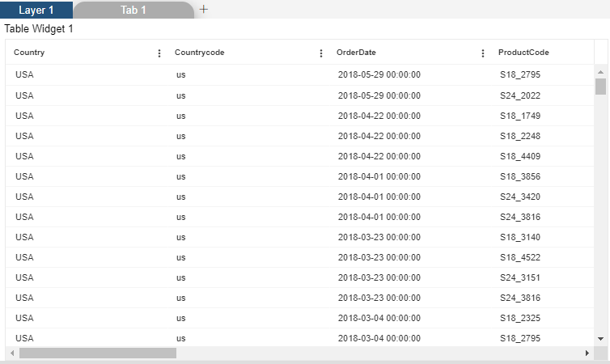The height and width of the screenshot is (364, 610).
Task: Switch to the Layer 1 tab
Action: click(x=36, y=10)
